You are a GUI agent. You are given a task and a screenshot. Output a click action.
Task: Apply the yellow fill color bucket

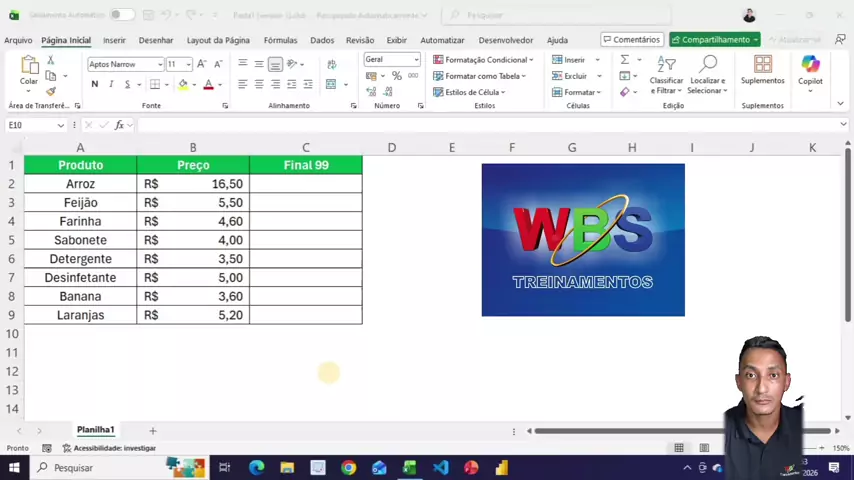[x=183, y=84]
